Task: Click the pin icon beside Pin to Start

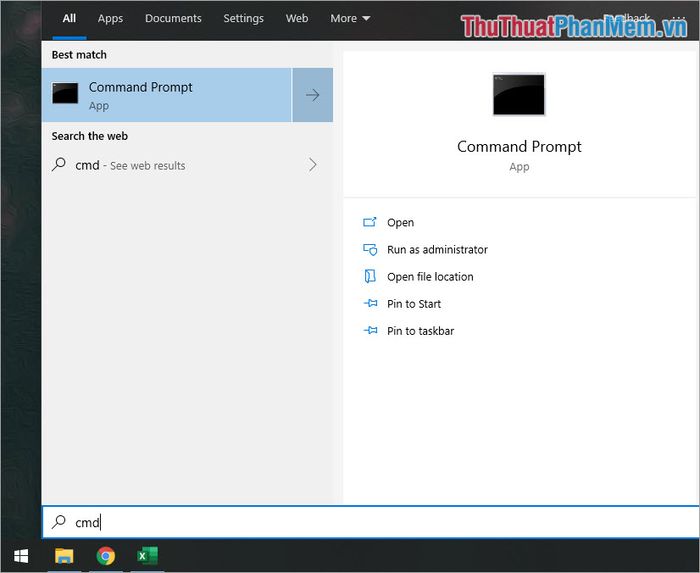Action: [x=371, y=303]
